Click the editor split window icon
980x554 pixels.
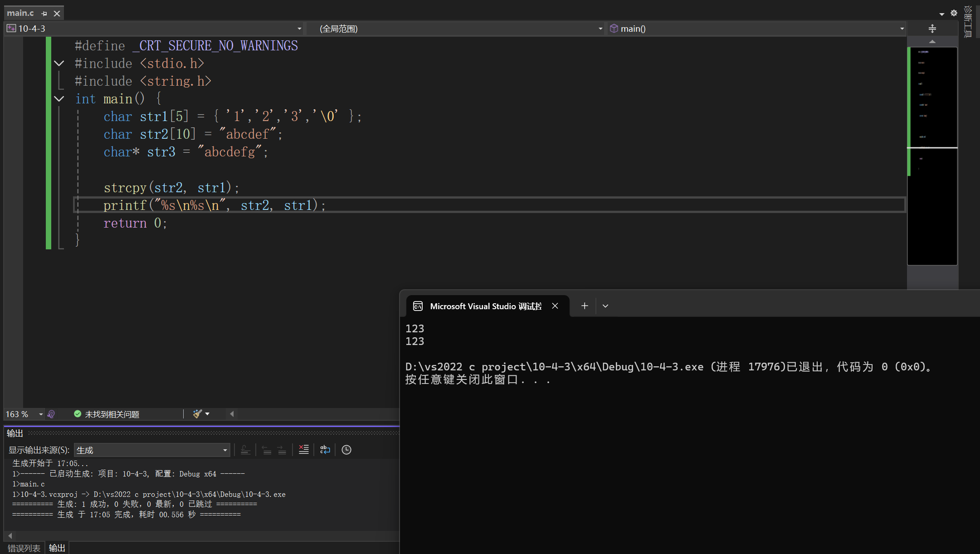click(x=932, y=29)
